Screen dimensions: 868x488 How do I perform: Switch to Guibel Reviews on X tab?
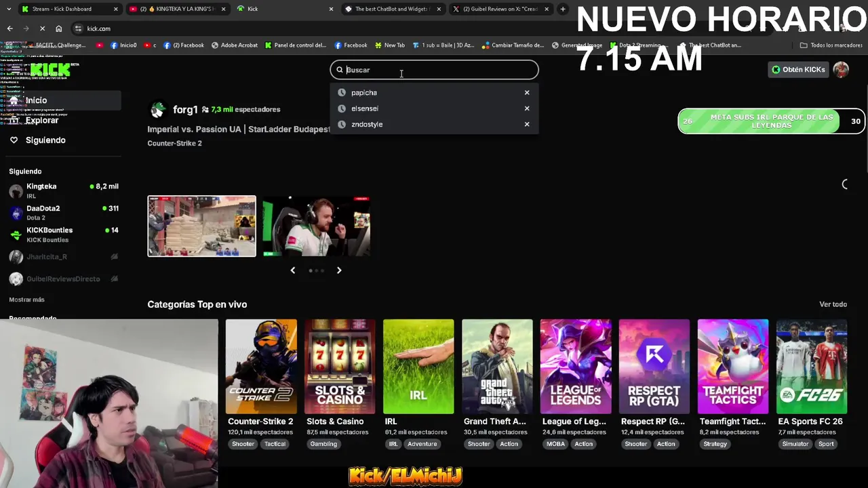pyautogui.click(x=500, y=9)
